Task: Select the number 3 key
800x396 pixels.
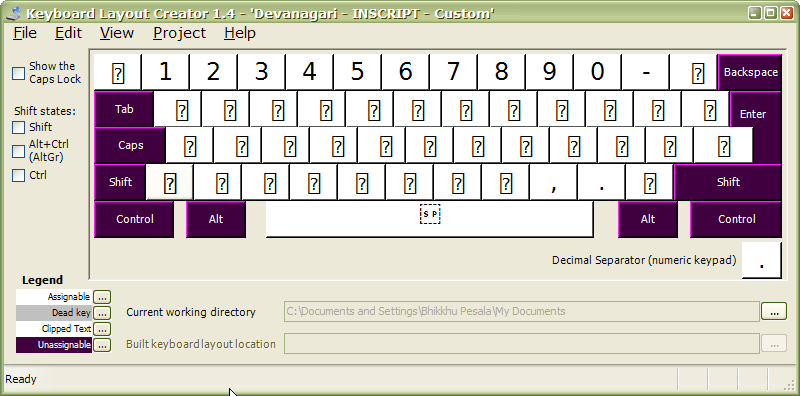Action: click(261, 72)
